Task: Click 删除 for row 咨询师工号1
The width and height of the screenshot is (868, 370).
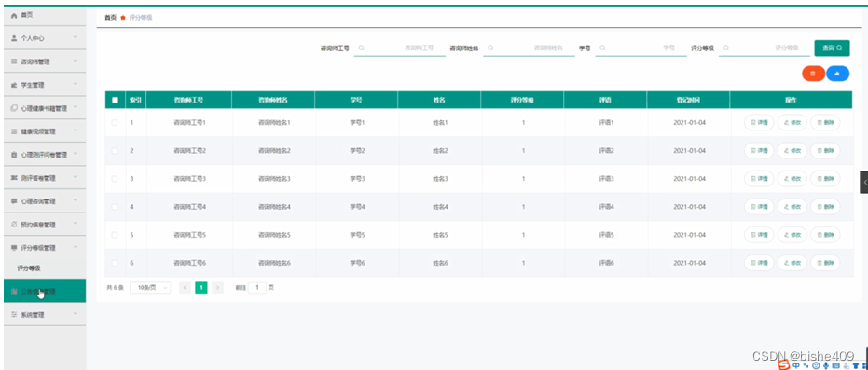Action: [825, 122]
